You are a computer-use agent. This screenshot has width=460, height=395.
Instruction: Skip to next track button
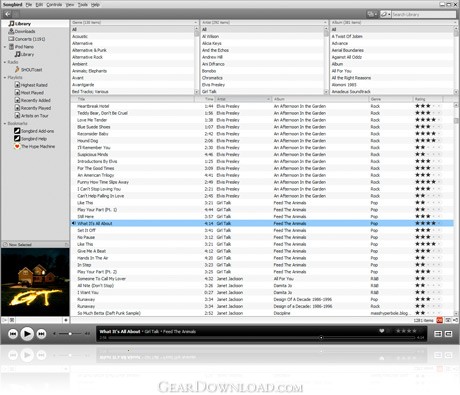pyautogui.click(x=41, y=334)
